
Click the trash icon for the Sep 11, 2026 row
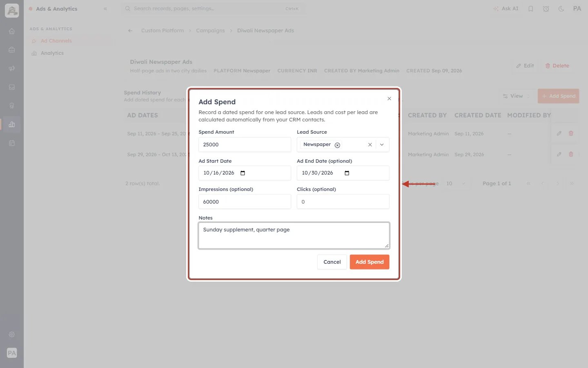click(x=571, y=133)
